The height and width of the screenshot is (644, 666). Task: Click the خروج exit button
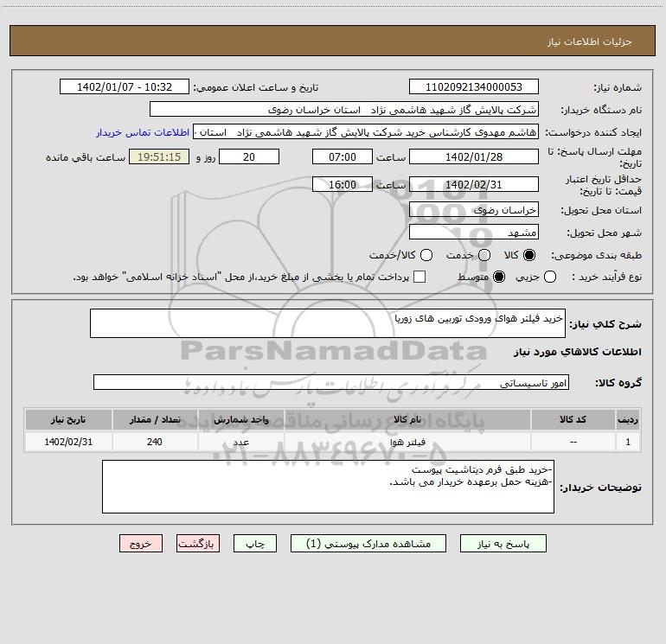coord(141,544)
